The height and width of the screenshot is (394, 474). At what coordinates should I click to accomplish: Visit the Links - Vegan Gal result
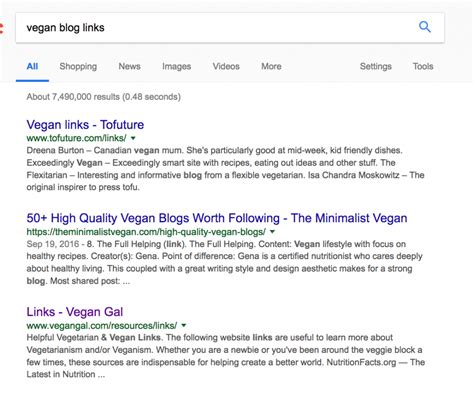click(75, 312)
